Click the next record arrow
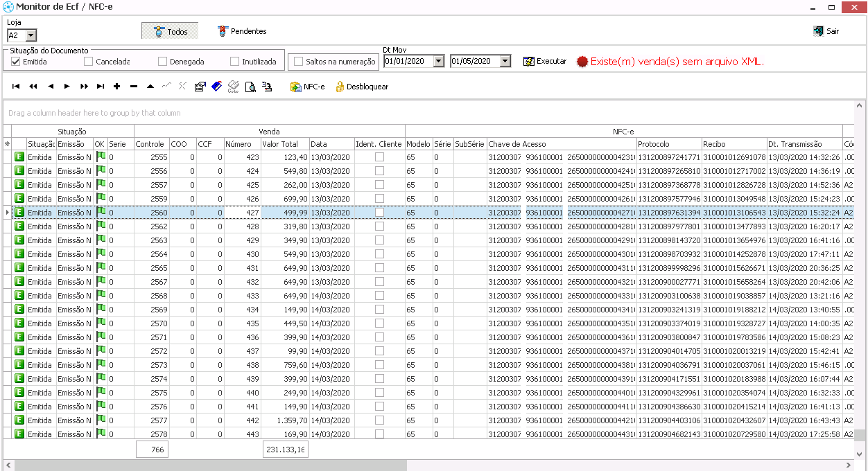Viewport: 868px width, 471px height. (67, 87)
